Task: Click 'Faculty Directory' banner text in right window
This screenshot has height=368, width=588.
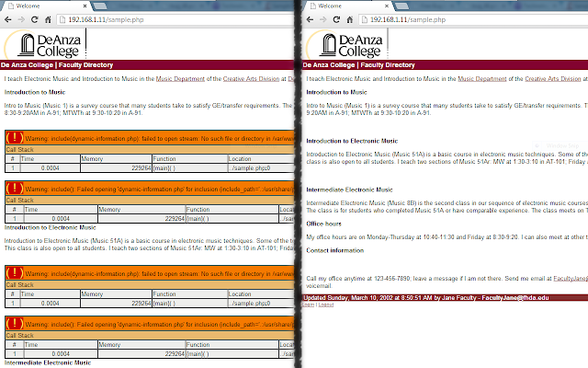Action: (388, 65)
